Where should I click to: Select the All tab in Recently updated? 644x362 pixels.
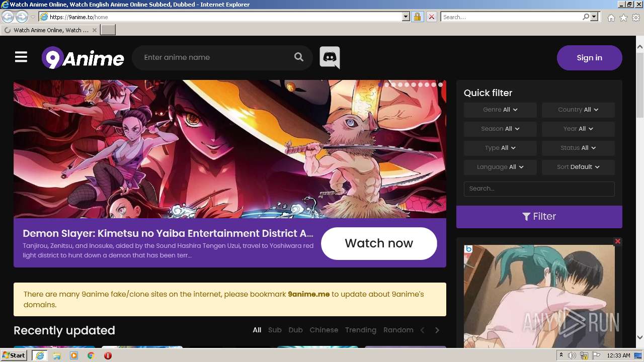(x=257, y=330)
